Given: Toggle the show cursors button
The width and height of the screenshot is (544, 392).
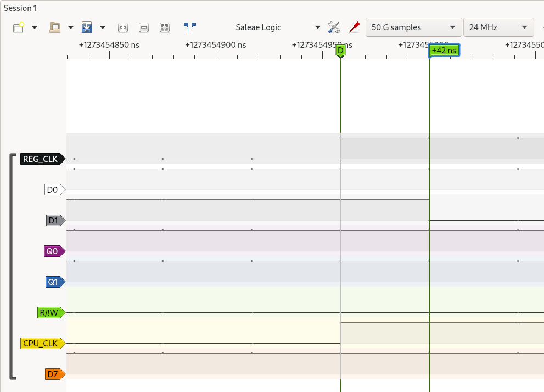Looking at the screenshot, I should pyautogui.click(x=190, y=27).
